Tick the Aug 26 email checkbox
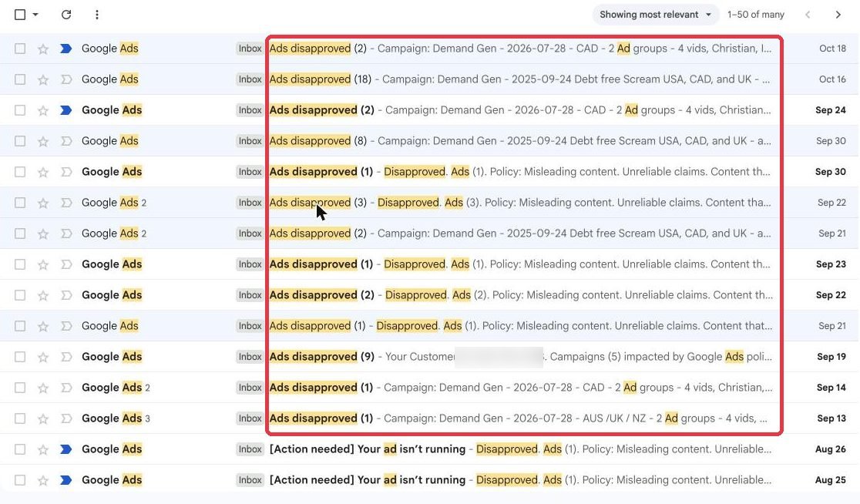The width and height of the screenshot is (860, 504). click(x=20, y=450)
